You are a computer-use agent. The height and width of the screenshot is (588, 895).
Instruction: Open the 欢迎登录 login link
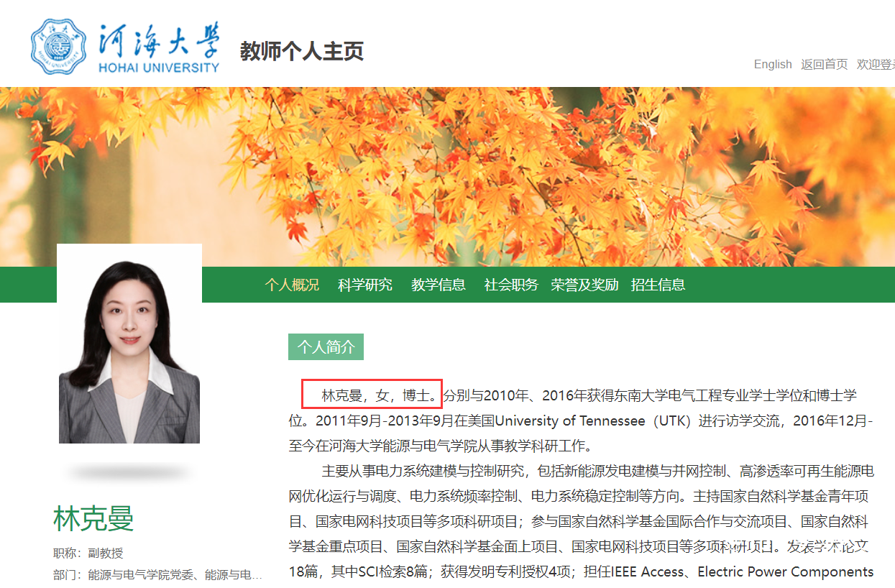[876, 64]
